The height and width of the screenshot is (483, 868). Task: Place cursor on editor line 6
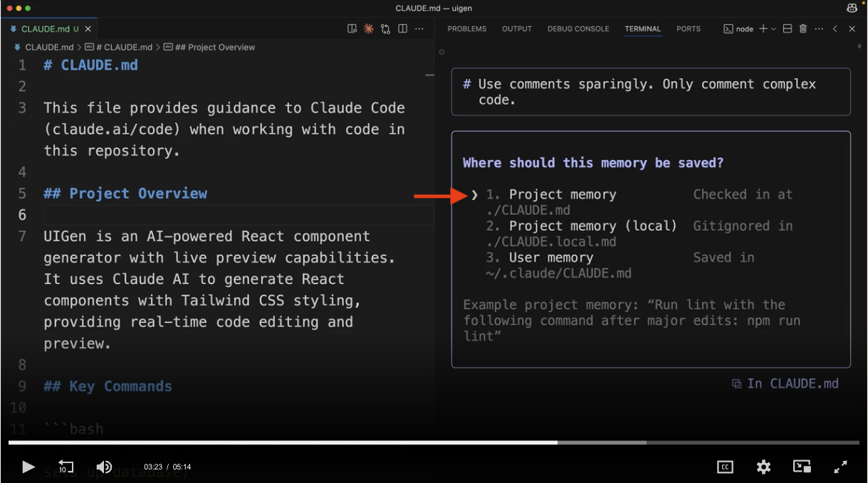(x=238, y=215)
